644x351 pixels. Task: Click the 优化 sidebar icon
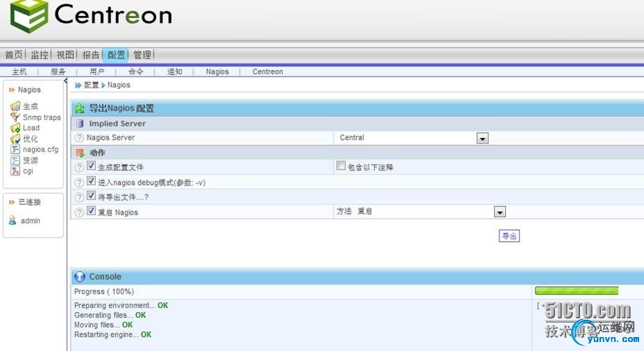click(x=15, y=138)
